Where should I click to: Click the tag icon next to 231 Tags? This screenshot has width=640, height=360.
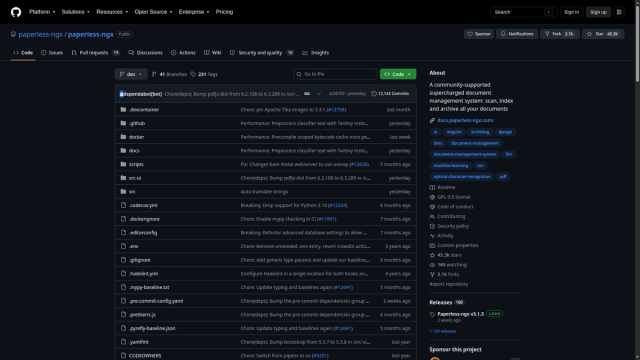193,74
